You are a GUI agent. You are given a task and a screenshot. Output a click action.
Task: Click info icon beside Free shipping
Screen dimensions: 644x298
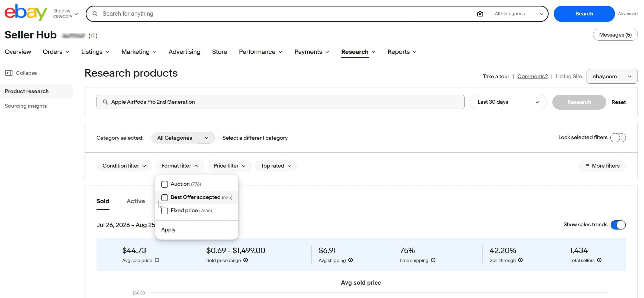[433, 260]
